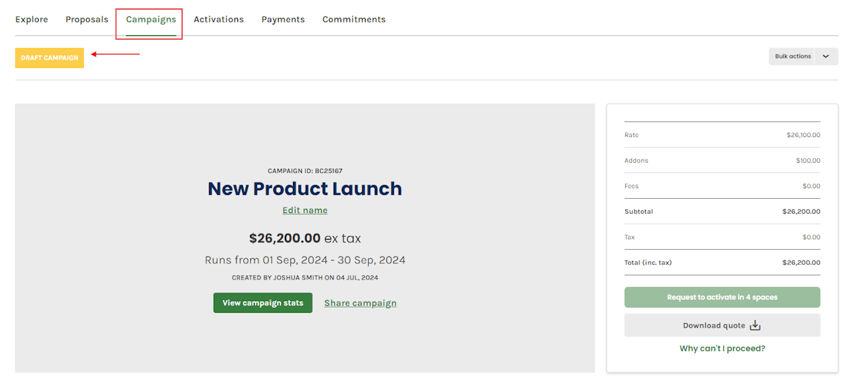Go to the Activations tab
Image resolution: width=868 pixels, height=382 pixels.
218,20
